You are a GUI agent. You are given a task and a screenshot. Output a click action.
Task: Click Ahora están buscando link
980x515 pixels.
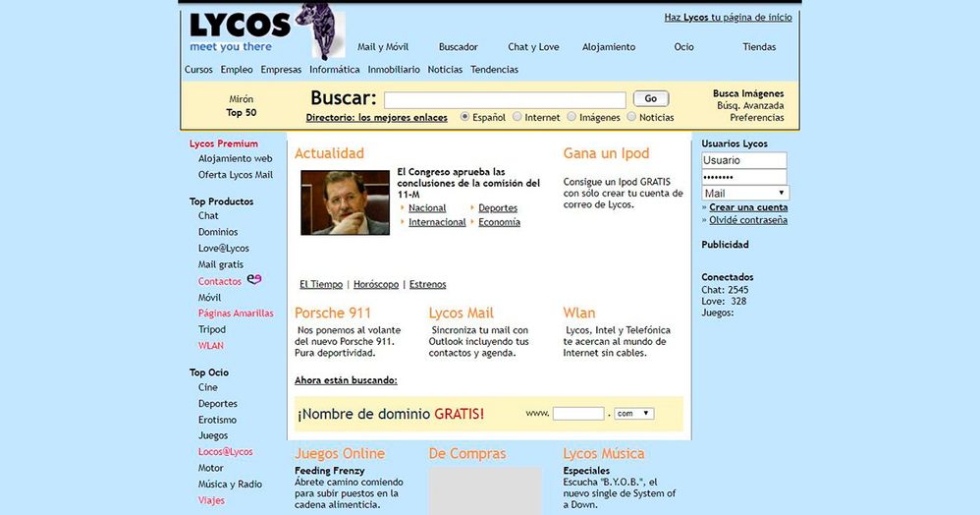[x=346, y=380]
